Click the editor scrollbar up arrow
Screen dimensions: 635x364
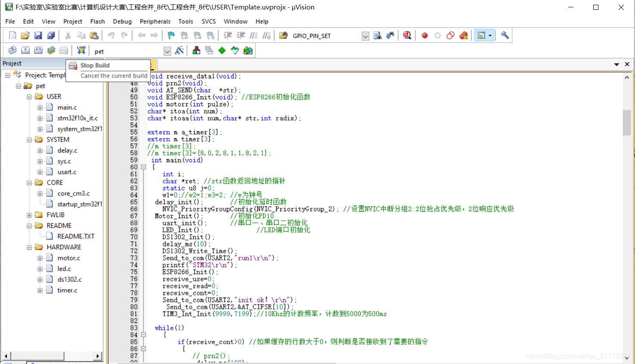(x=627, y=77)
